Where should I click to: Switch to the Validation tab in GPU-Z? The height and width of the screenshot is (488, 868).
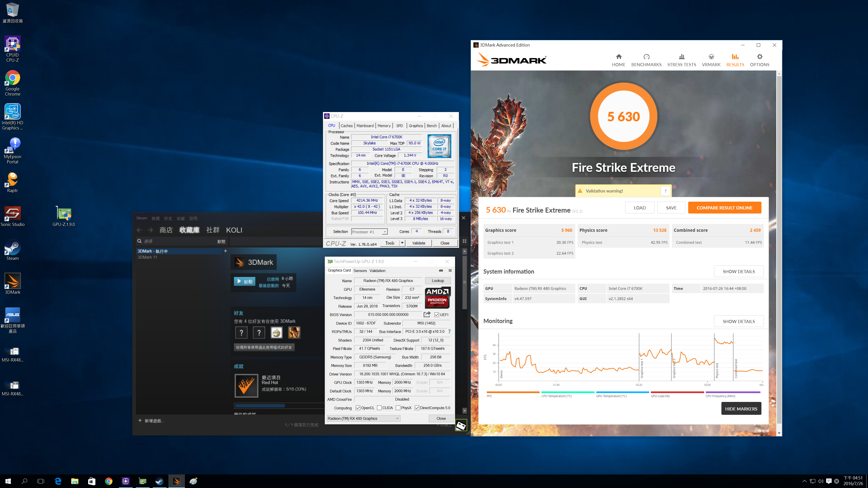(377, 271)
